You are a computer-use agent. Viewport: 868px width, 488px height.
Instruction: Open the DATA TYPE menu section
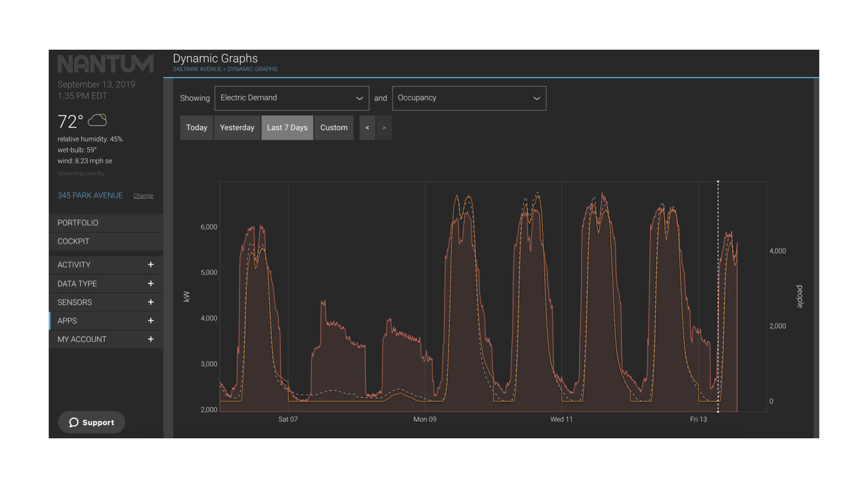click(106, 284)
